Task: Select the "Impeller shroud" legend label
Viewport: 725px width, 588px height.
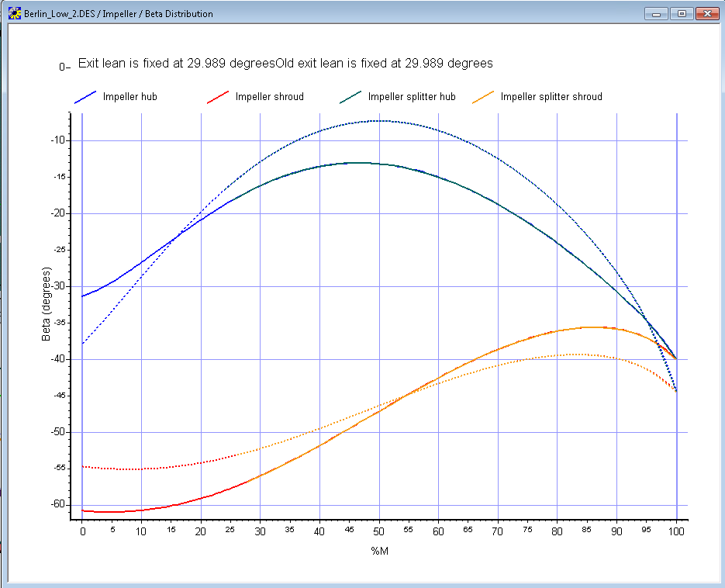Action: point(269,97)
